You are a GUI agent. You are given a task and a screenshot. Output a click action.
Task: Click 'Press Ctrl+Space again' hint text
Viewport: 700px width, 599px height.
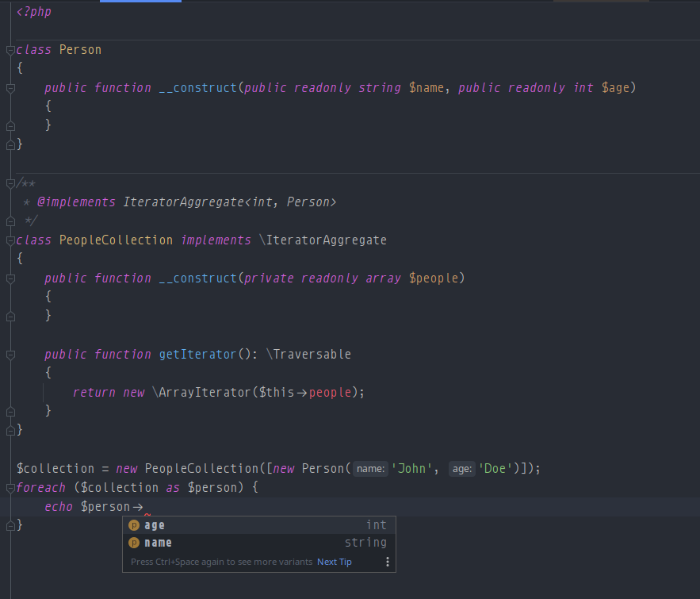(221, 562)
